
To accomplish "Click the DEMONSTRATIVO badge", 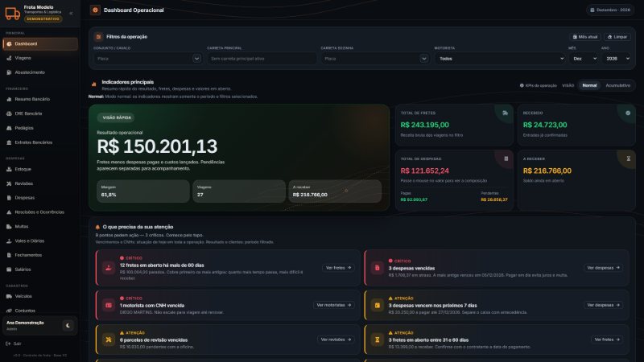I will coord(43,19).
